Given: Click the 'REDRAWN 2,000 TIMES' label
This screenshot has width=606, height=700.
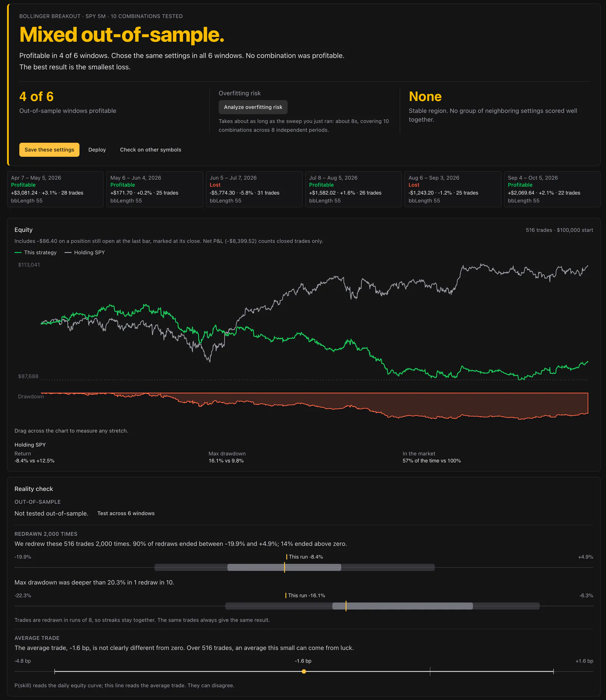Looking at the screenshot, I should (x=46, y=534).
